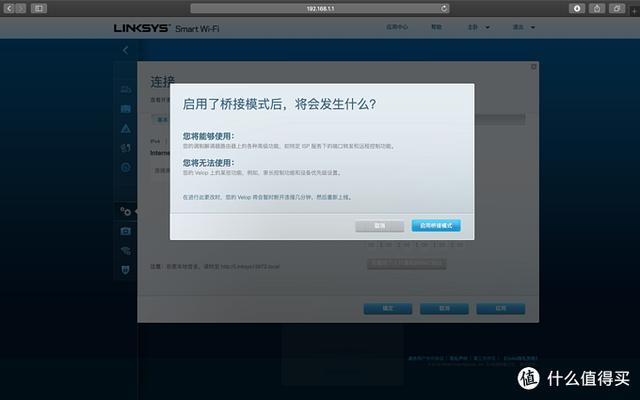The image size is (640, 400).
Task: Click the Safari back navigation arrow
Action: 9,8
